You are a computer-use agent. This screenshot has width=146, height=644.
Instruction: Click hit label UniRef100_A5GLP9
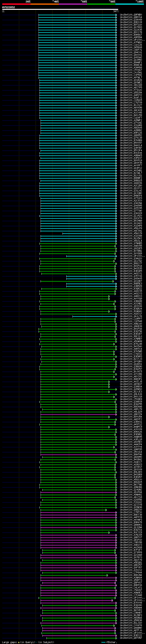(x=131, y=228)
